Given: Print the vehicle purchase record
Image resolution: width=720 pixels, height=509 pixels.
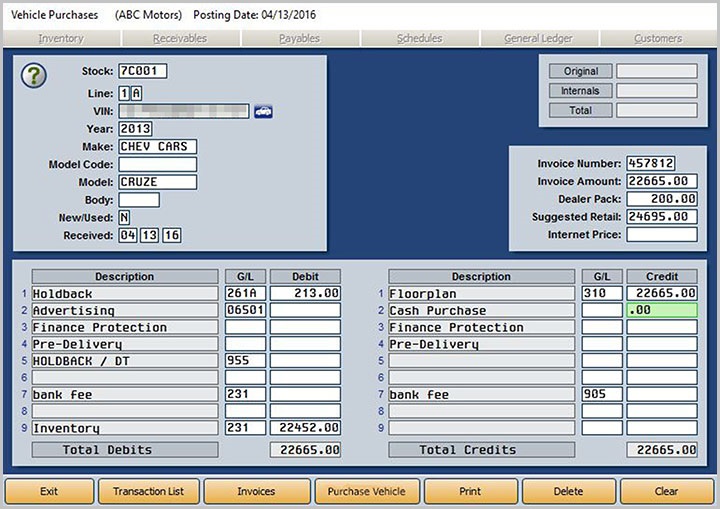Looking at the screenshot, I should click(471, 492).
